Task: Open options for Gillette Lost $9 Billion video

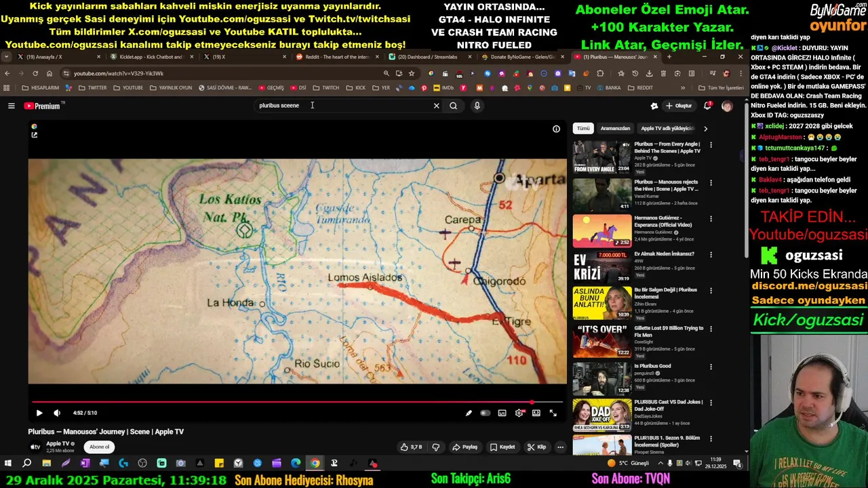Action: [x=711, y=329]
